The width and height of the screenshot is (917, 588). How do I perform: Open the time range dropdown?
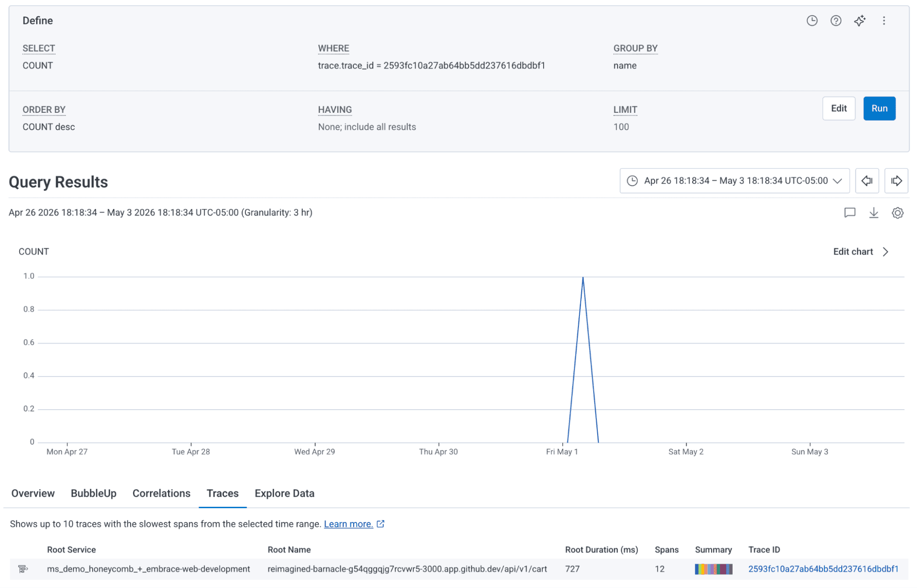(x=734, y=181)
